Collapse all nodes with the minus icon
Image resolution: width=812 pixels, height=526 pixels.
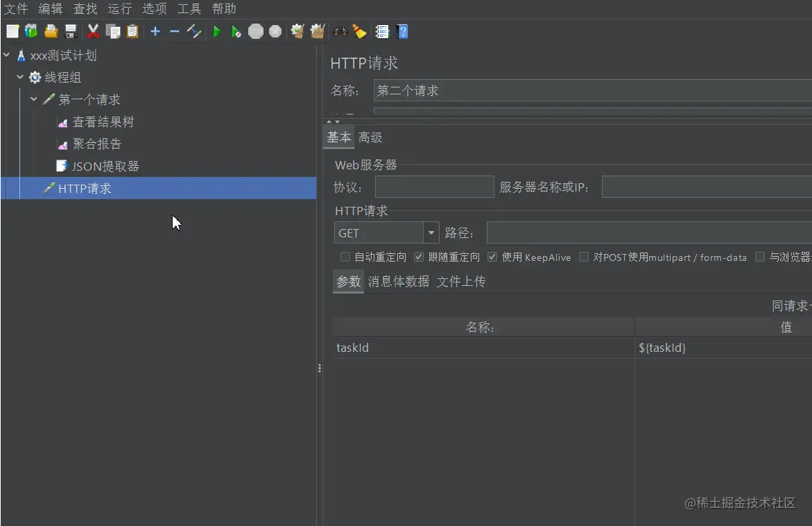[175, 32]
